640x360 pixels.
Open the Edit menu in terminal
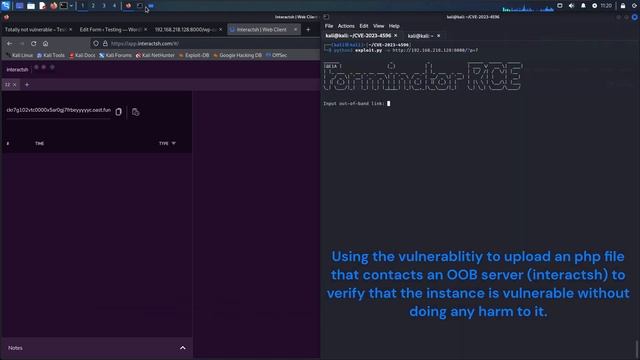(364, 26)
